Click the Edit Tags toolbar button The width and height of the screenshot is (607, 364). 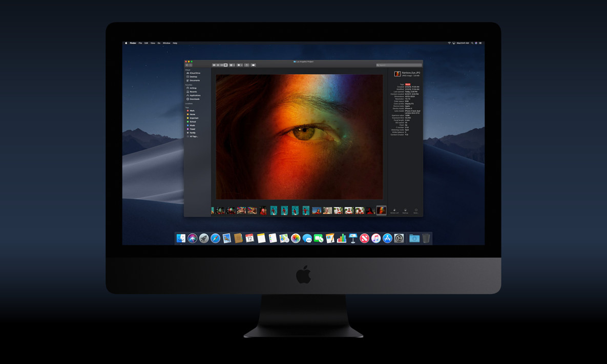(253, 65)
